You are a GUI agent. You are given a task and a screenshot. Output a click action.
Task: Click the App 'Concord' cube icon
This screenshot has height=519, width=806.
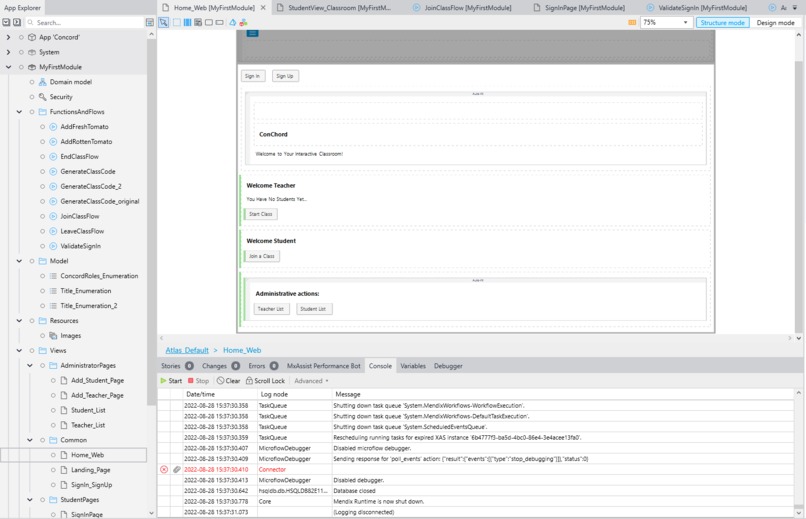32,38
